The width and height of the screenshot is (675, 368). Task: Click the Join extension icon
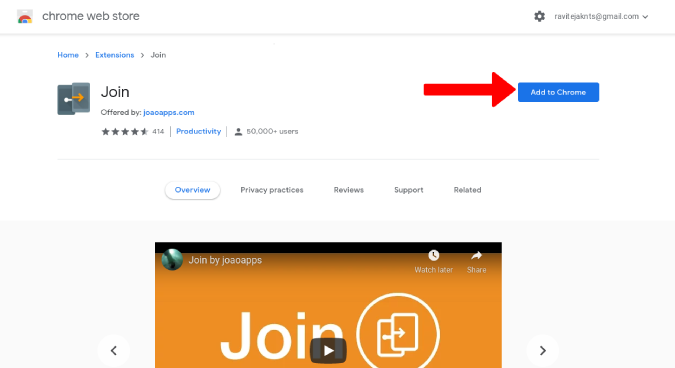pos(74,99)
